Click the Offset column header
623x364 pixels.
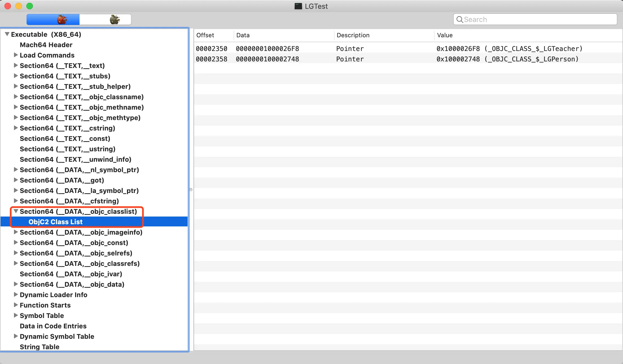click(205, 35)
